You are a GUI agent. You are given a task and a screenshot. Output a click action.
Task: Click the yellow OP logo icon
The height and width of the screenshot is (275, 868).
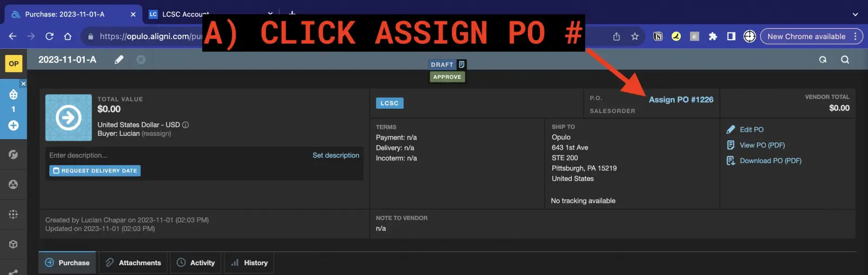click(14, 64)
